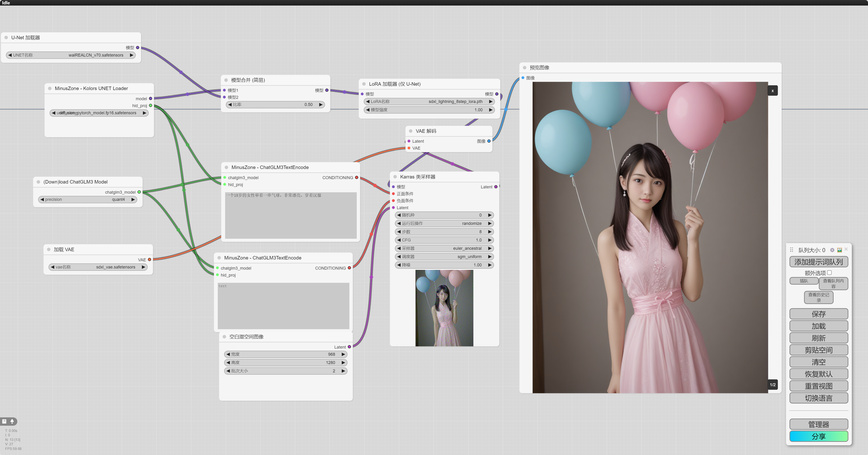Decrease 宽度 value with left arrow

click(x=228, y=354)
